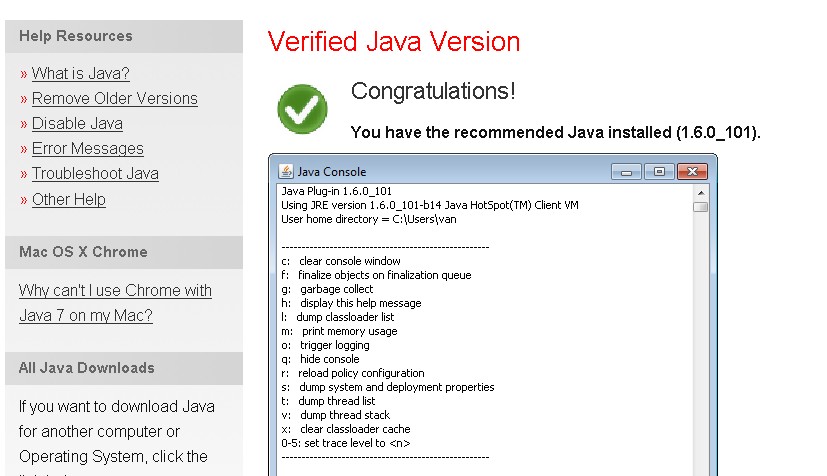Screen dimensions: 827x476
Task: Select the 'Troubleshoot Java' link
Action: tap(95, 173)
